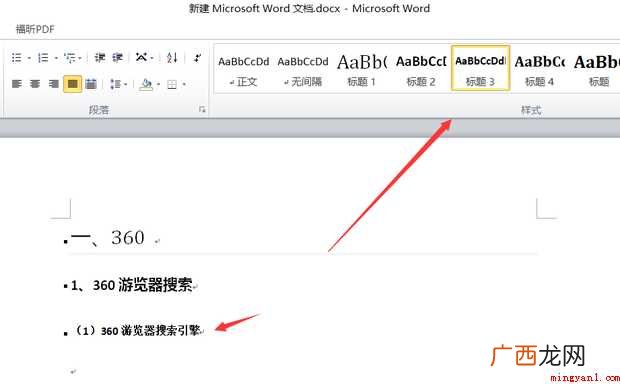Open the 福昕PDF ribbon tab
The image size is (620, 384).
(35, 29)
